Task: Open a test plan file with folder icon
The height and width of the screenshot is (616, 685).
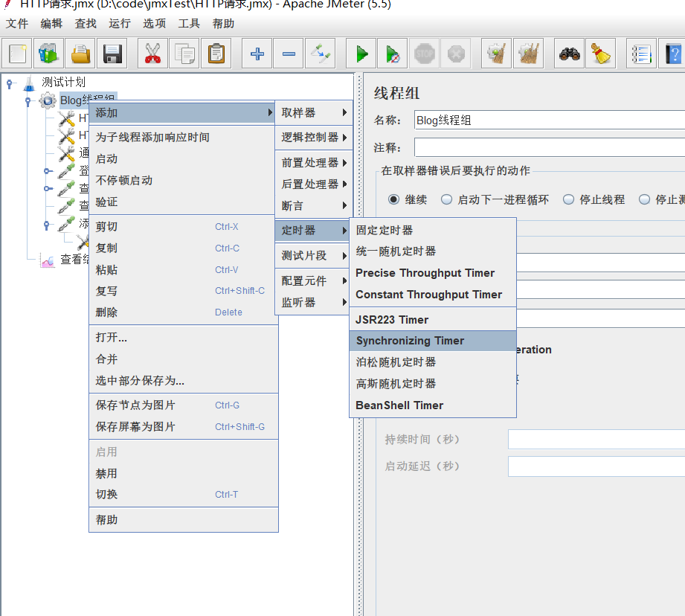Action: pos(80,54)
